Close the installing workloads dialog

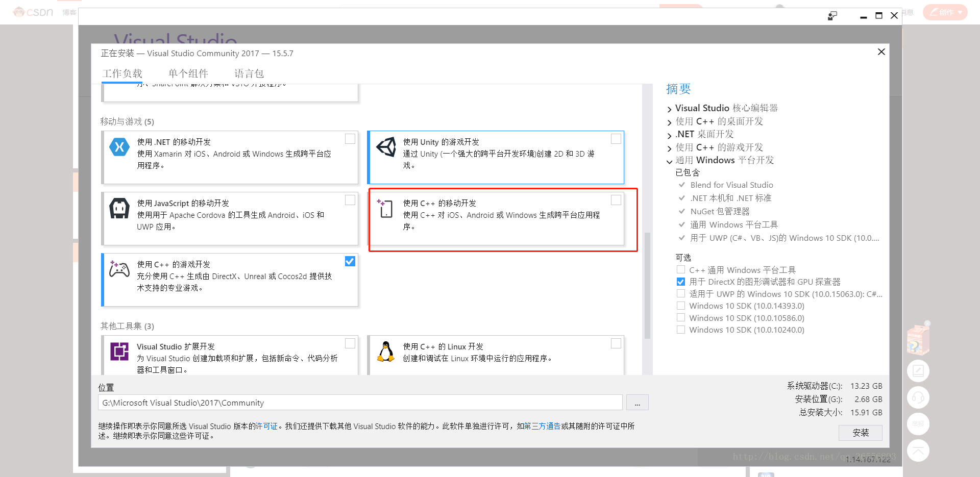click(881, 52)
